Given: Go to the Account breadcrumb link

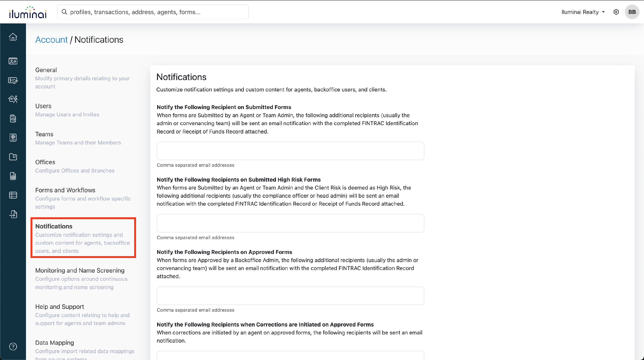Looking at the screenshot, I should tap(51, 40).
